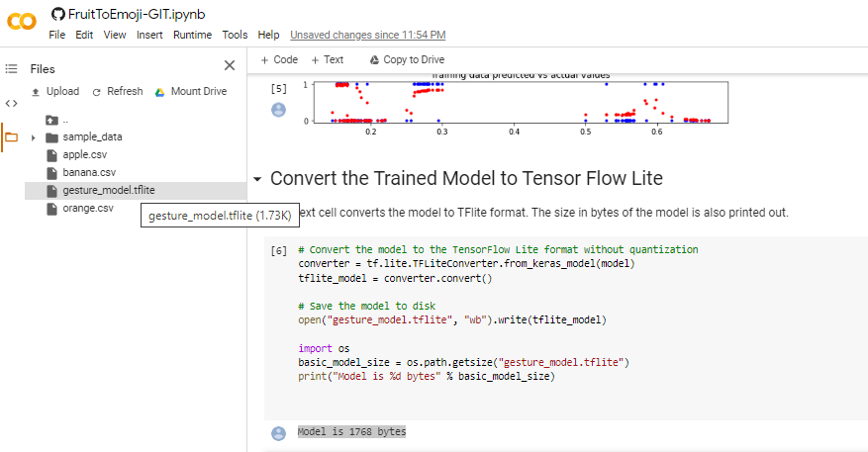Click the Upload button in Files panel
868x452 pixels.
[x=55, y=91]
